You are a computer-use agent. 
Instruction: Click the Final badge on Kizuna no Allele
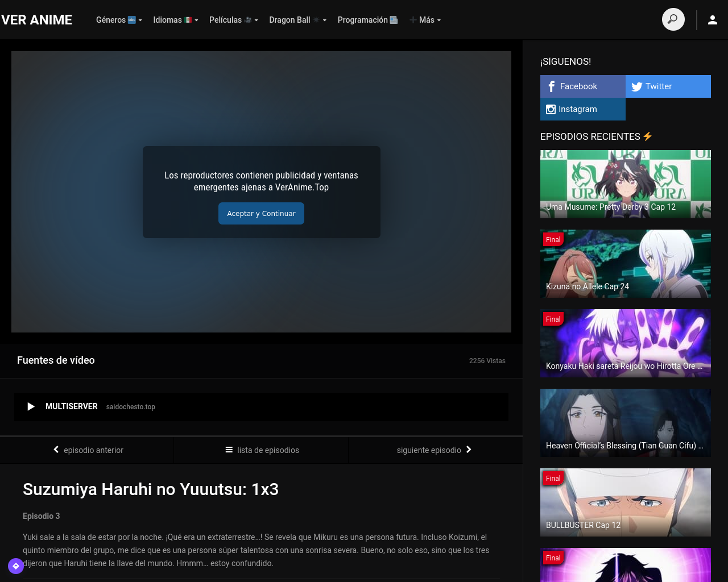pos(553,240)
